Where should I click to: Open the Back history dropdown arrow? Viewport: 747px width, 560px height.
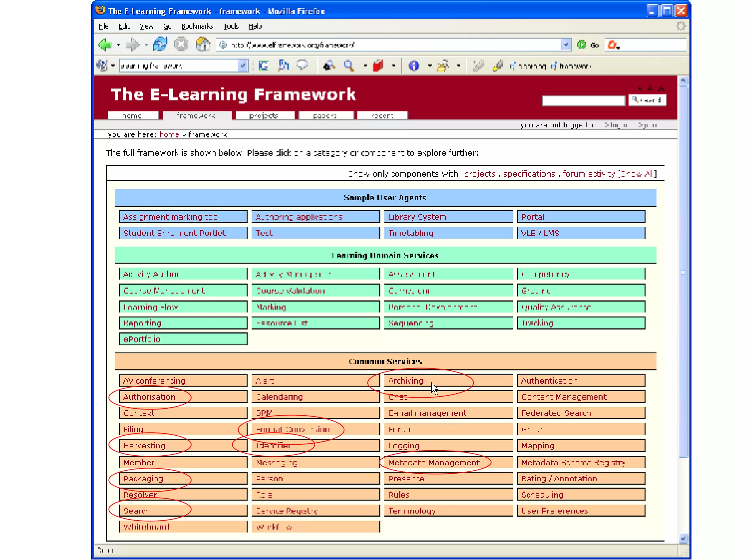(x=119, y=45)
